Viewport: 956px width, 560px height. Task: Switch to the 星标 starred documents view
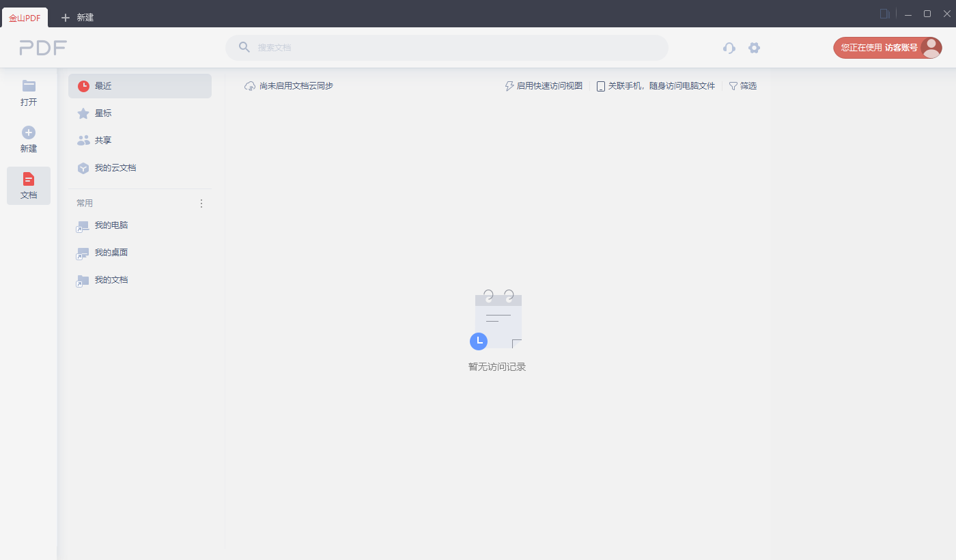102,113
